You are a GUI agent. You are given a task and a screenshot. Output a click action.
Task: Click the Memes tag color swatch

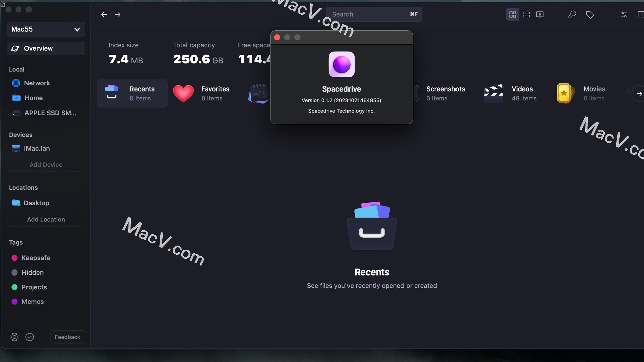14,302
